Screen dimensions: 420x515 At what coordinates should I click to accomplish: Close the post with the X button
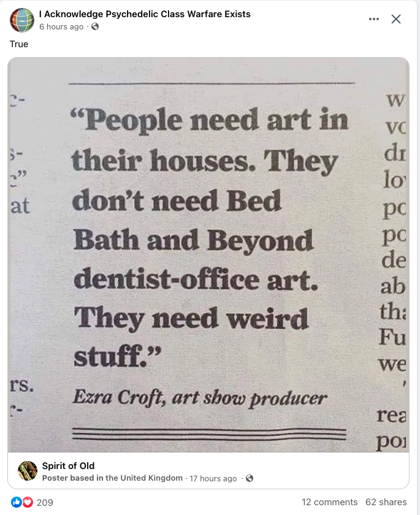(x=396, y=19)
